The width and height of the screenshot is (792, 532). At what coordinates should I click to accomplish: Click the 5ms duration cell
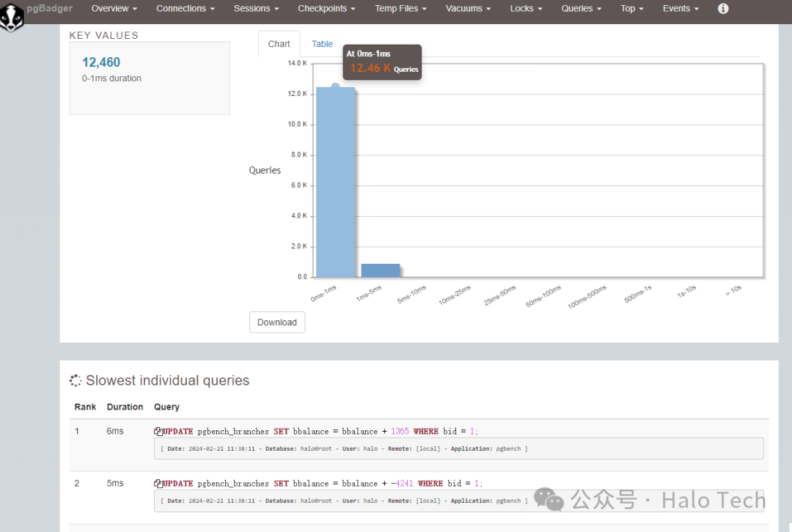click(114, 483)
